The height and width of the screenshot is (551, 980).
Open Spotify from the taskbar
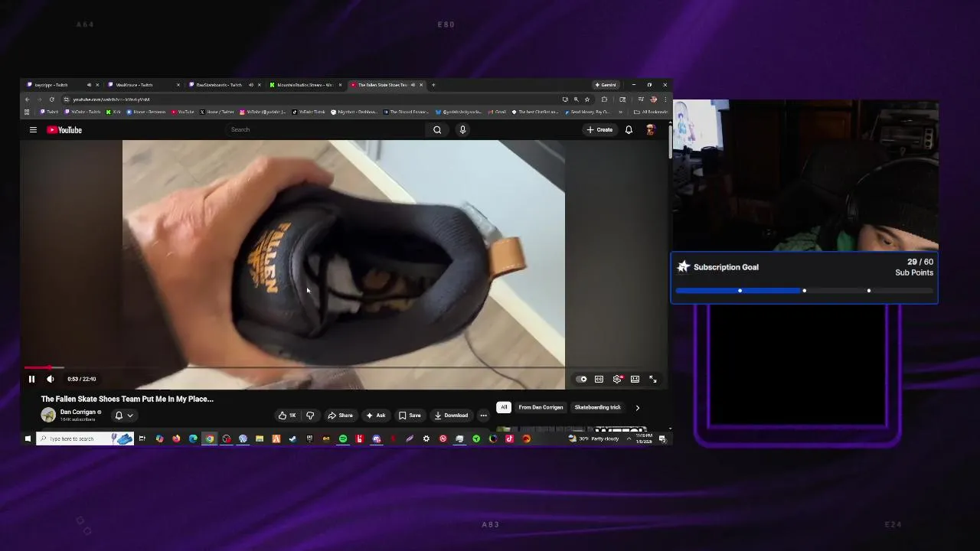343,439
